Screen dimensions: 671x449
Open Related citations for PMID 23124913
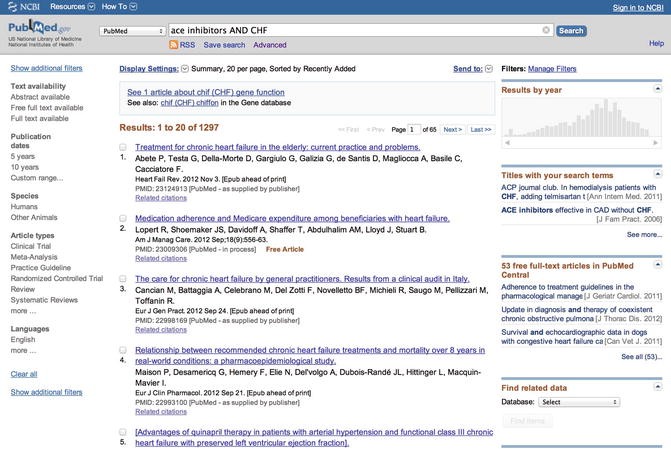(161, 198)
